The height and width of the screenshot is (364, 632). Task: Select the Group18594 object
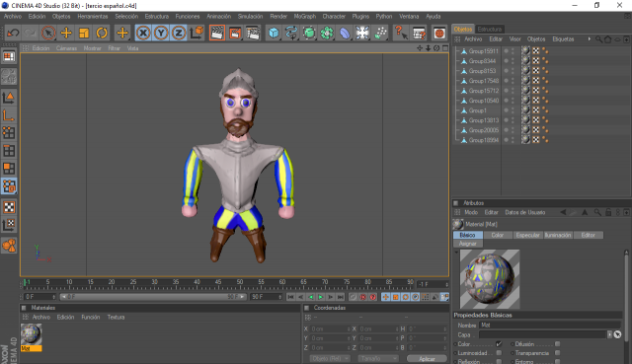pos(483,140)
